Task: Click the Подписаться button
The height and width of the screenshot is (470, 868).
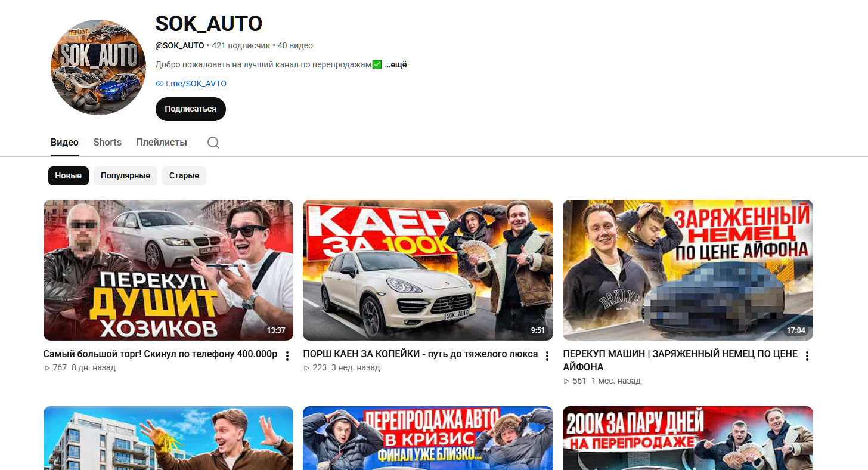Action: click(191, 109)
